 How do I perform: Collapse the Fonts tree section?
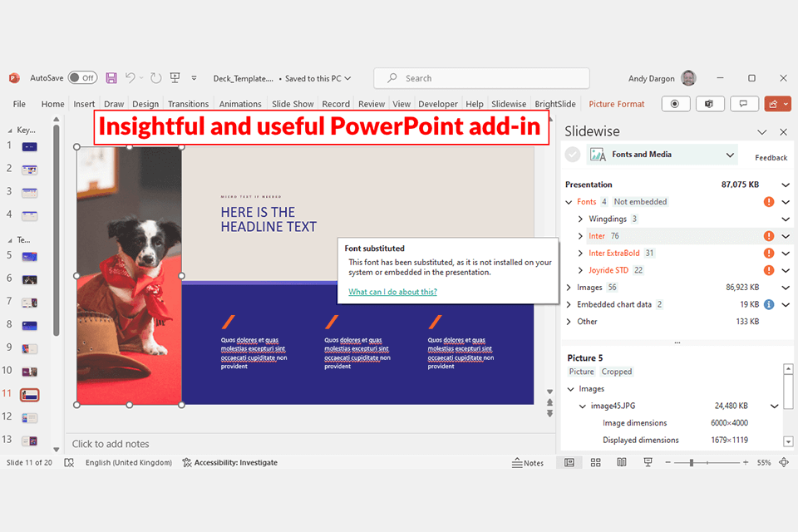[x=569, y=202]
